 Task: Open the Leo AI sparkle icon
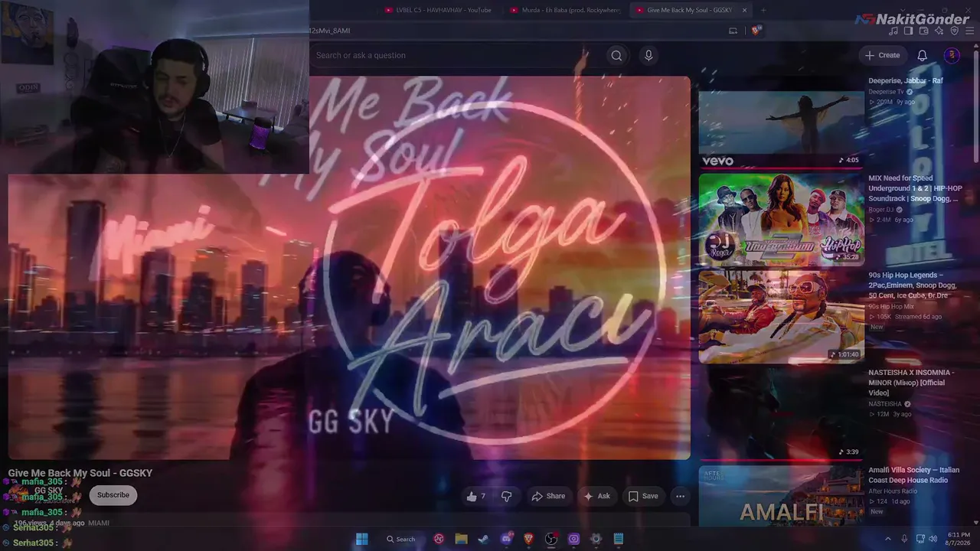pyautogui.click(x=939, y=31)
